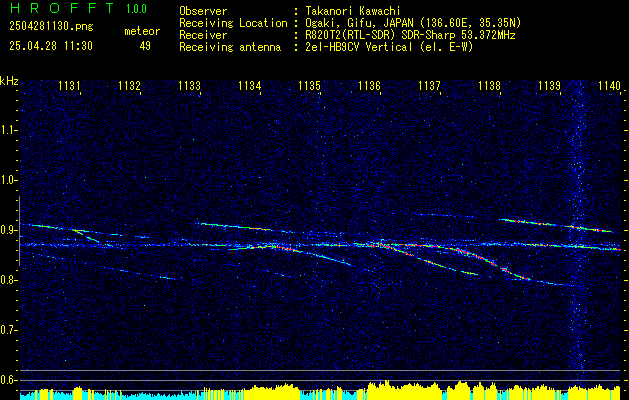
Task: Click the Receiver field label
Action: point(203,35)
